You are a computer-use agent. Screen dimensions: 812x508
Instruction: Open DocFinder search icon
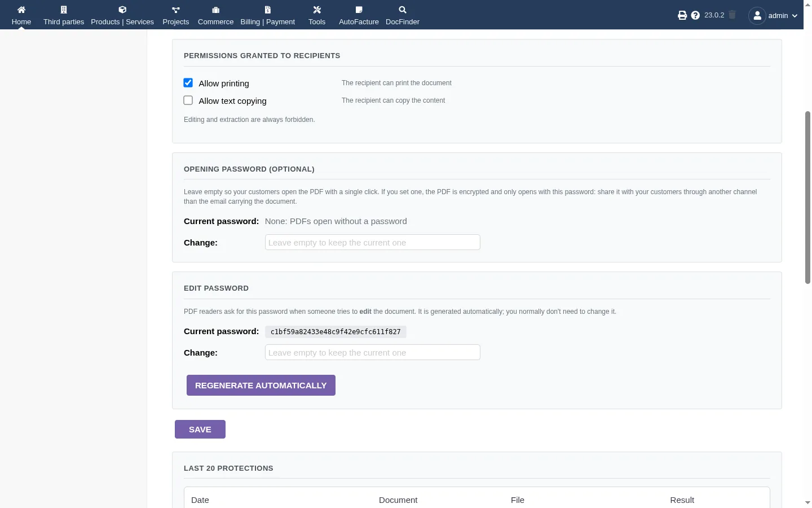pyautogui.click(x=403, y=10)
